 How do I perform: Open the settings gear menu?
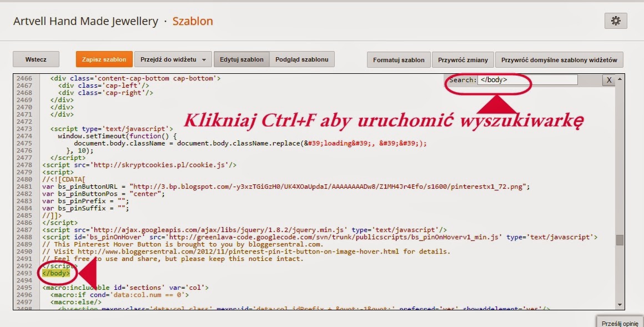click(615, 21)
